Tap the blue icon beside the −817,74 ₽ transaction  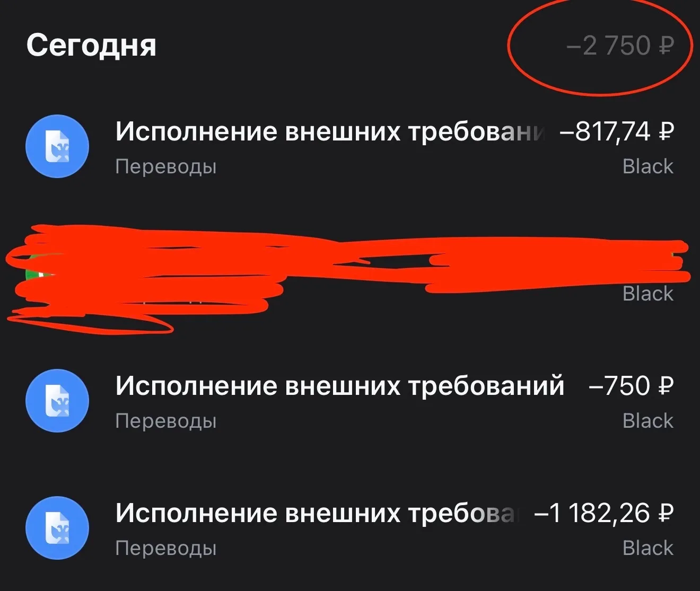(x=57, y=147)
